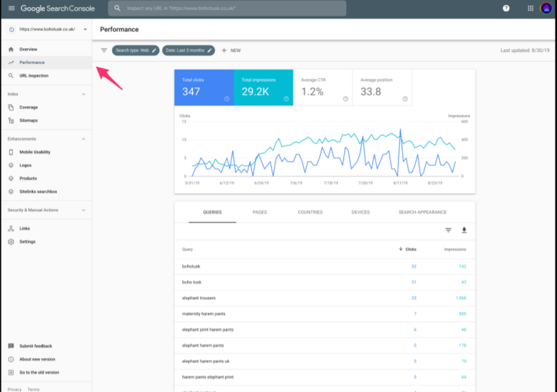Expand Security & Manual Actions section

click(x=84, y=210)
